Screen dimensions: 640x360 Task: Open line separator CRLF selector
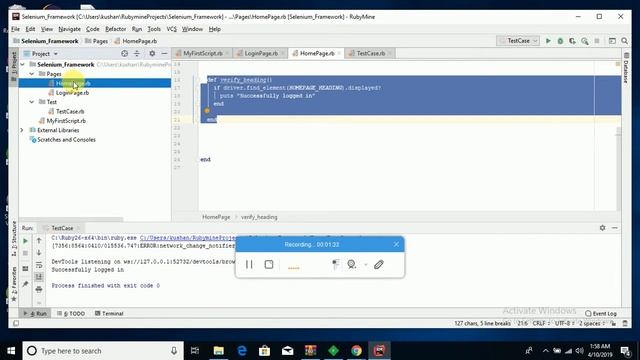pos(541,323)
